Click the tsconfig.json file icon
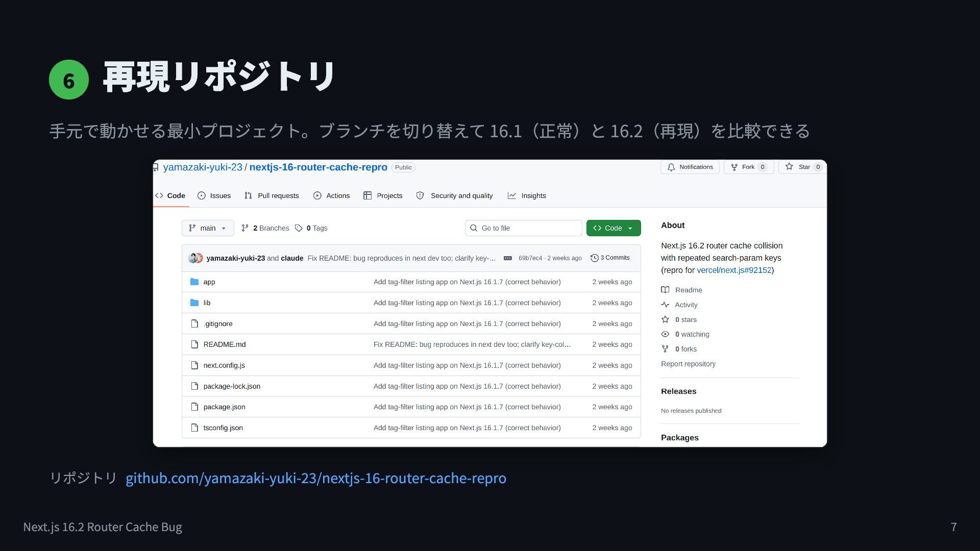Viewport: 980px width, 551px height. click(x=194, y=428)
